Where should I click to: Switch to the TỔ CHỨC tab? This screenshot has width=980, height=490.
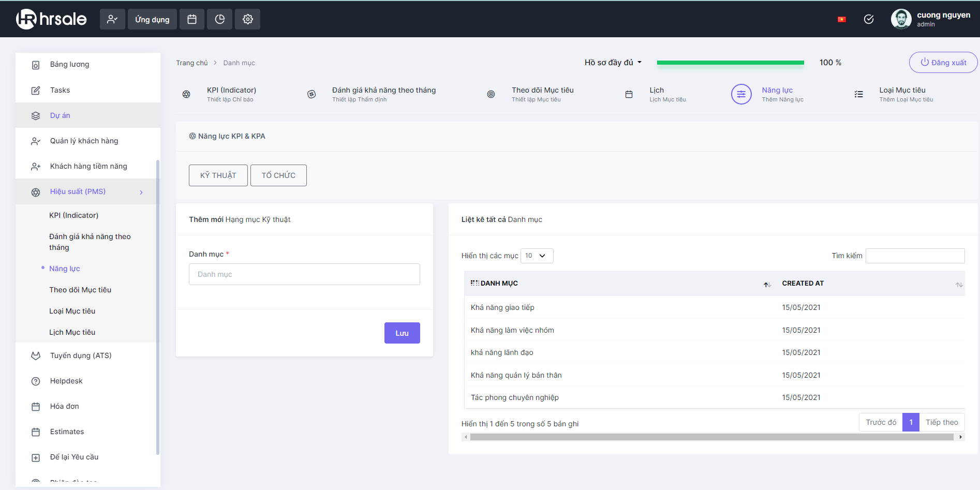278,175
